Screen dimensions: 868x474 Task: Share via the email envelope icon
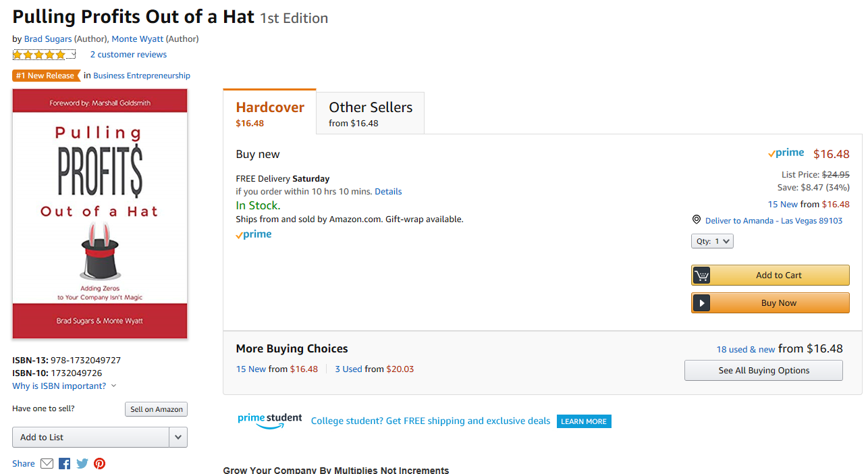click(x=47, y=464)
